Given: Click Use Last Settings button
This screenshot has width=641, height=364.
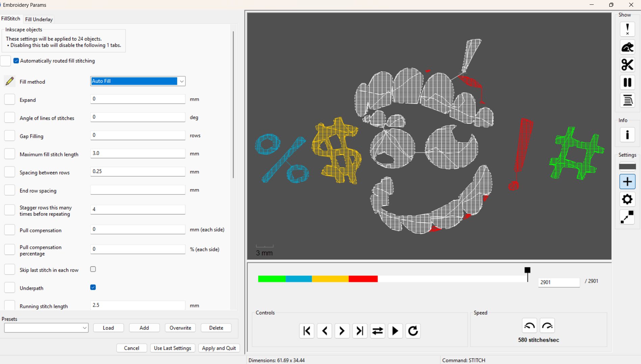Looking at the screenshot, I should 173,348.
